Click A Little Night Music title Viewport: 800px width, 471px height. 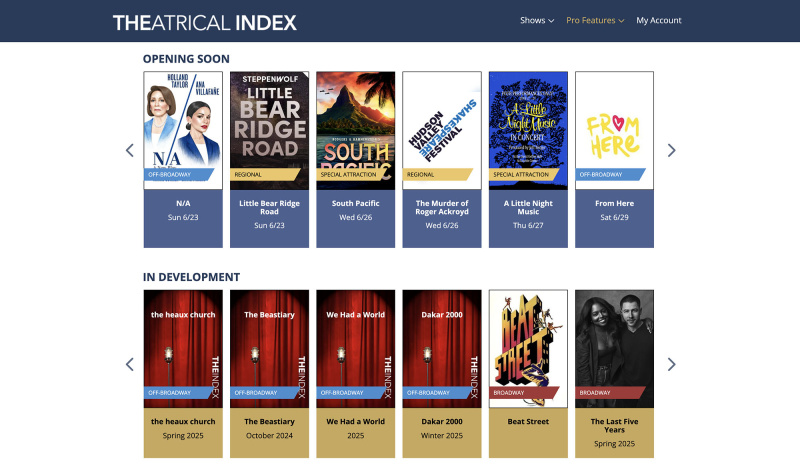[x=528, y=207]
